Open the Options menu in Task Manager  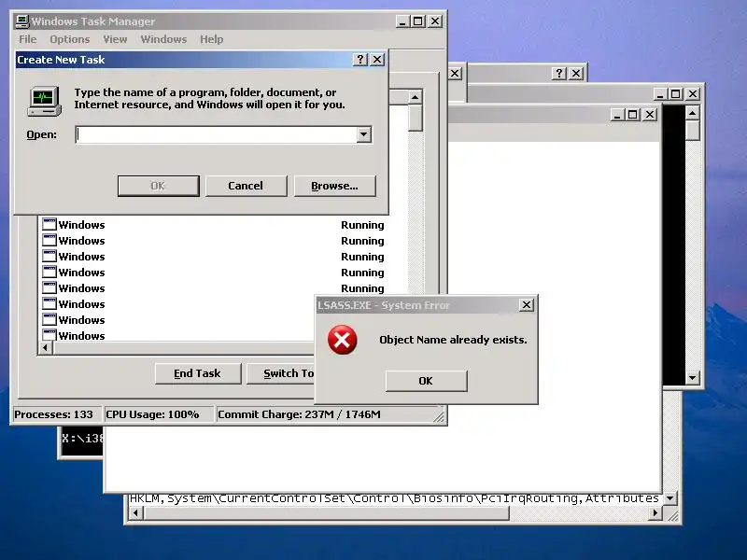(69, 39)
